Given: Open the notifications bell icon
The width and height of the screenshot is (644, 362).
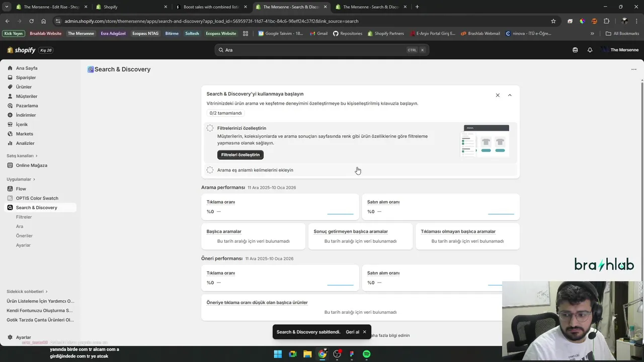Looking at the screenshot, I should (x=590, y=50).
